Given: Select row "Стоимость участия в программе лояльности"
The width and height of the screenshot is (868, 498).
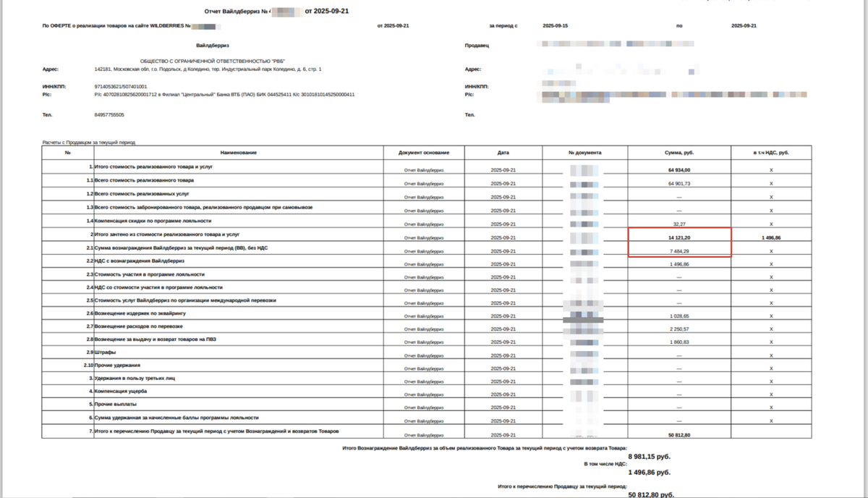Looking at the screenshot, I should point(427,276).
